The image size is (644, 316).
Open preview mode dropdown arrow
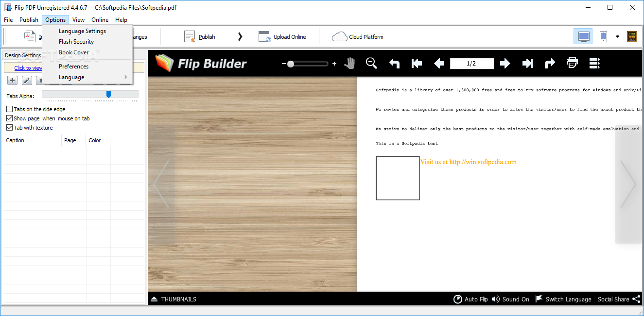618,36
